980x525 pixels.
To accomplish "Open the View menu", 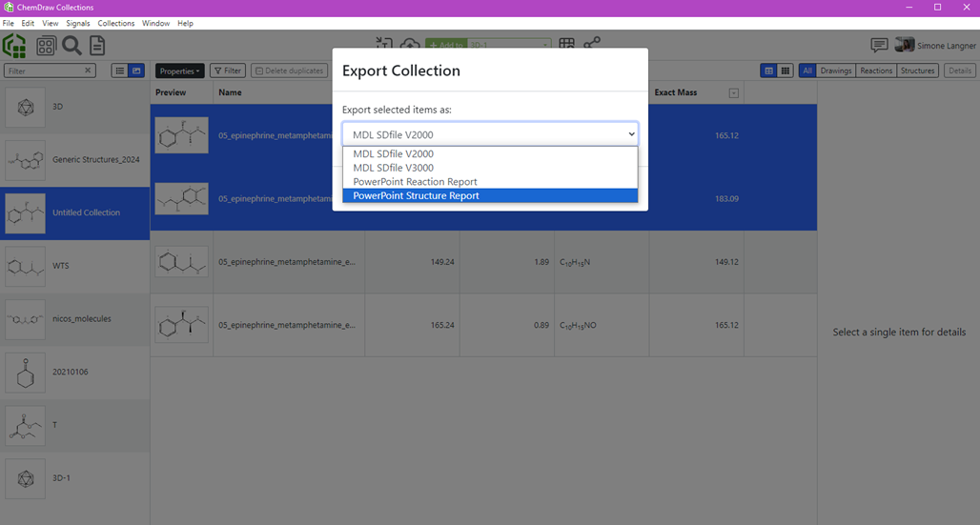I will [50, 23].
